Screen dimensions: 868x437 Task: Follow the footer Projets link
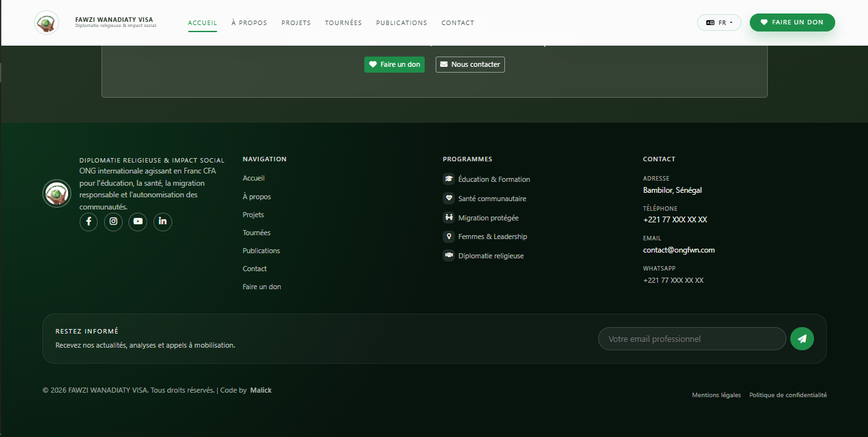coord(253,215)
